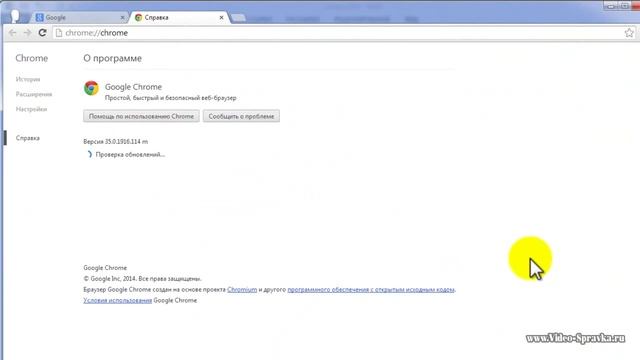
Task: Open Настройки in the sidebar
Action: 31,109
